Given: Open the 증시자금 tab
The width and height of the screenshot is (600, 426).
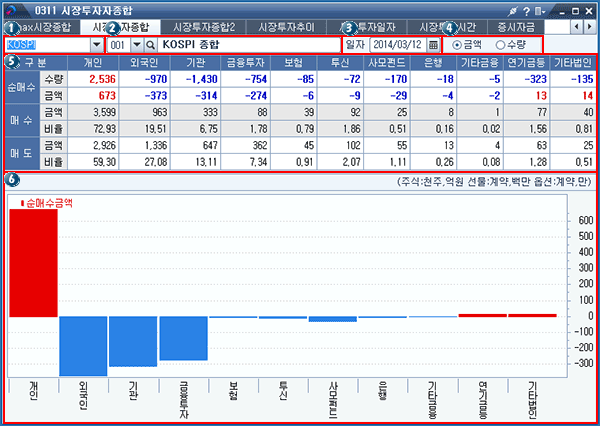Looking at the screenshot, I should click(516, 27).
